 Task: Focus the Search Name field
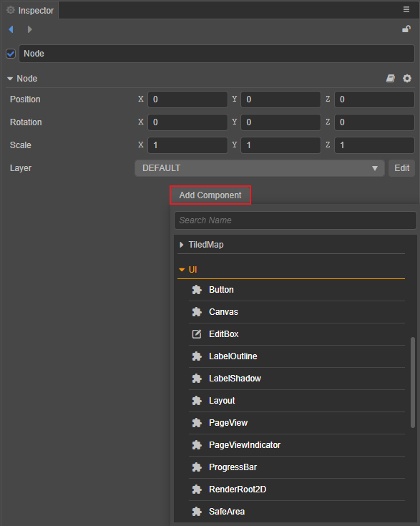pos(296,220)
